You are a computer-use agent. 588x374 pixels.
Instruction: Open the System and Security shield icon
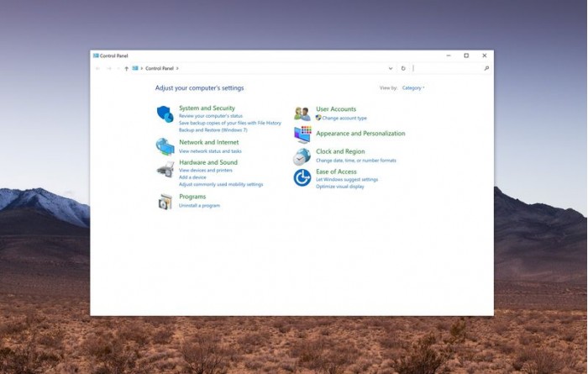coord(165,114)
